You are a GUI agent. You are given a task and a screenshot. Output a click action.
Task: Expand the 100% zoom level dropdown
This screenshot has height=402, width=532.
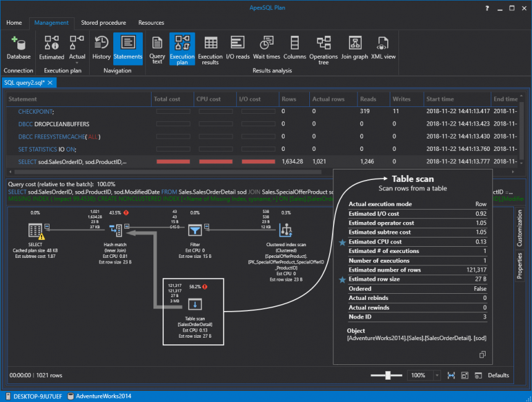point(437,375)
